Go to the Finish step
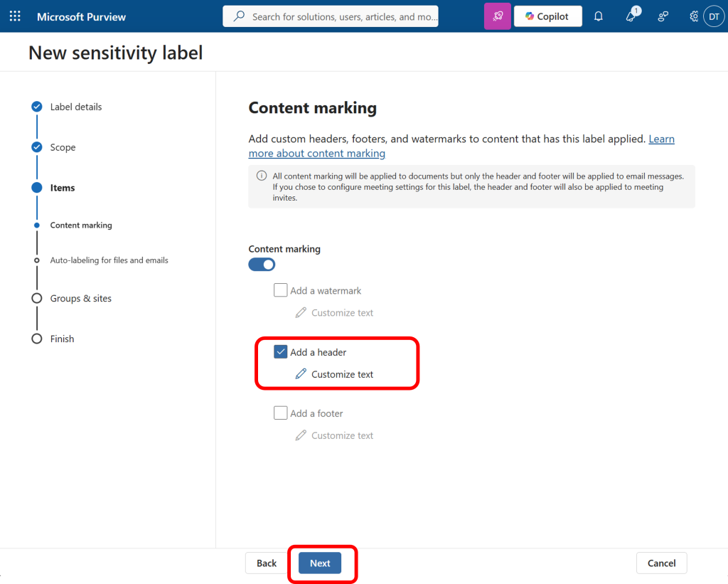Screen dimensions: 728x584 [x=62, y=339]
